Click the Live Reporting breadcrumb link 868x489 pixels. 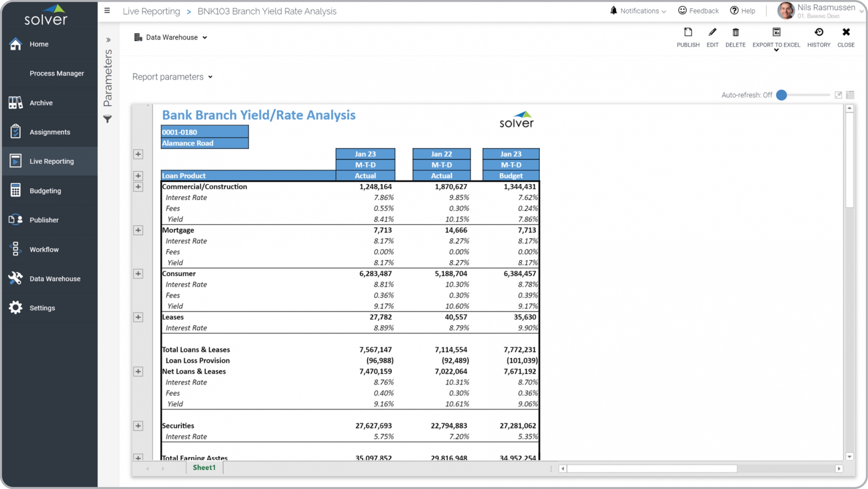coord(151,11)
